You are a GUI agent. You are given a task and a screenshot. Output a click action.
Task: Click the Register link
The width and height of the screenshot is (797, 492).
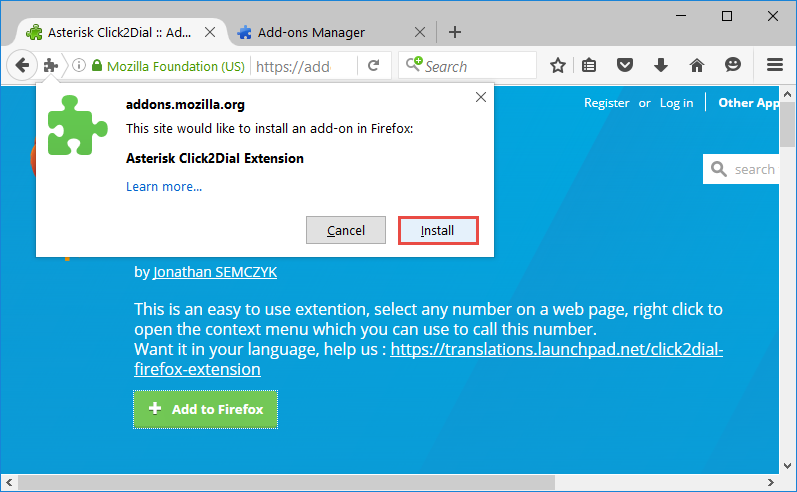point(606,103)
